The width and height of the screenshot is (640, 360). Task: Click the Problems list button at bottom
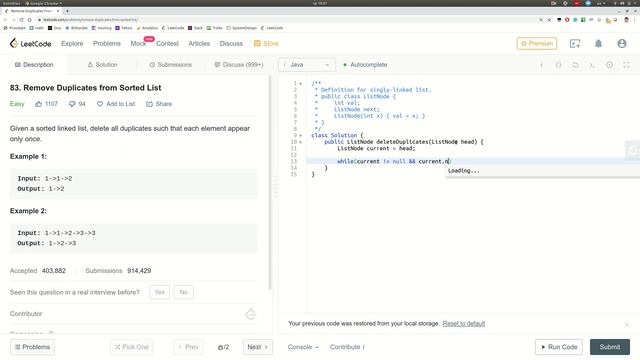[x=32, y=347]
